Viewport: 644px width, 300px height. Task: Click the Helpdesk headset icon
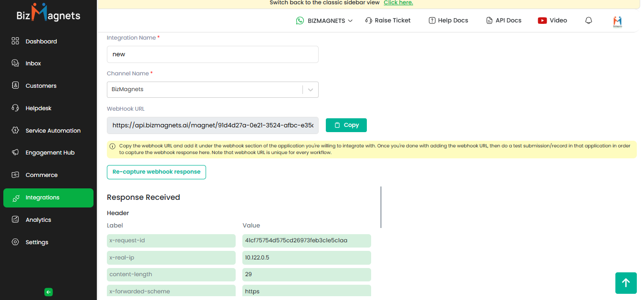pyautogui.click(x=15, y=108)
